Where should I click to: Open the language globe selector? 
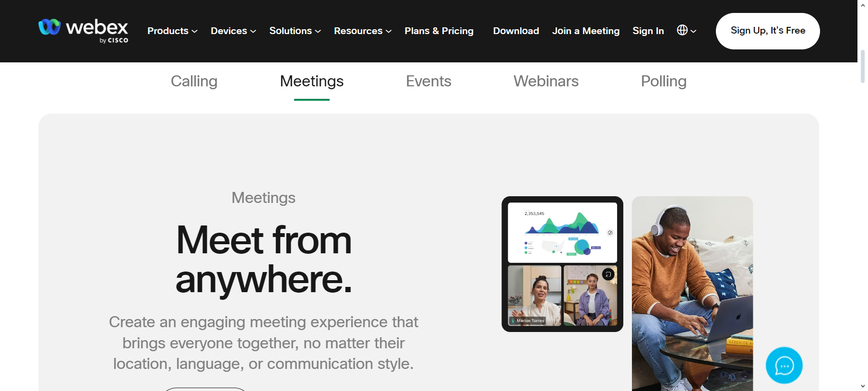coord(686,30)
